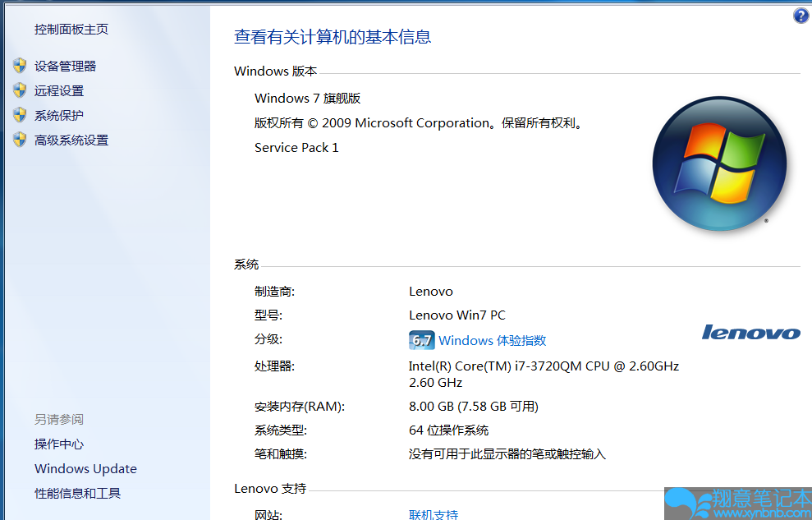
Task: Open 系统保护 settings link
Action: coord(59,116)
